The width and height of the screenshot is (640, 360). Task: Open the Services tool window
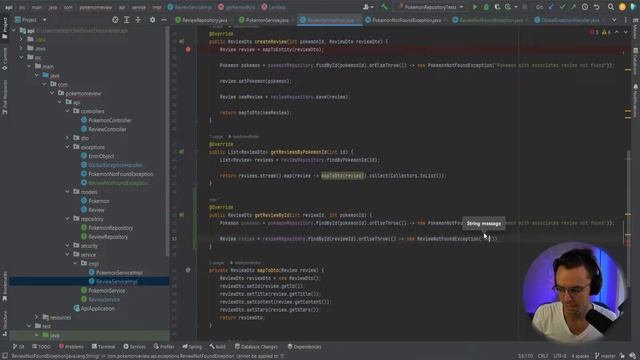[x=134, y=347]
